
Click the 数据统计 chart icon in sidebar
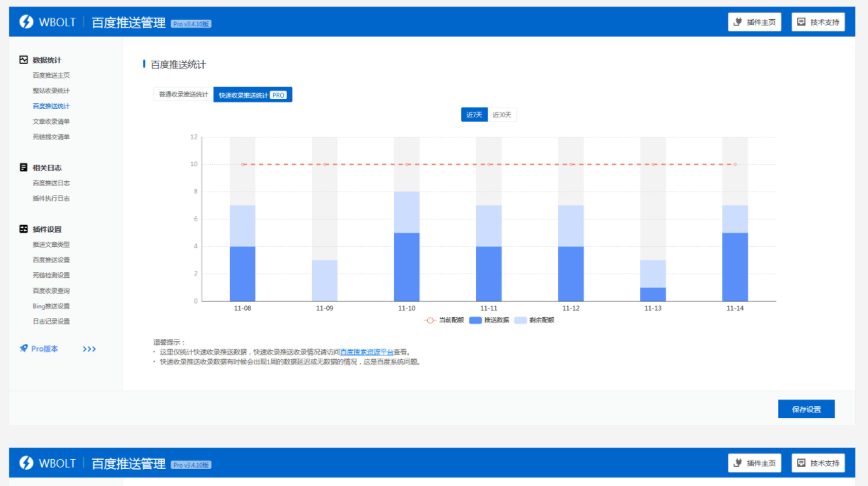pyautogui.click(x=23, y=60)
